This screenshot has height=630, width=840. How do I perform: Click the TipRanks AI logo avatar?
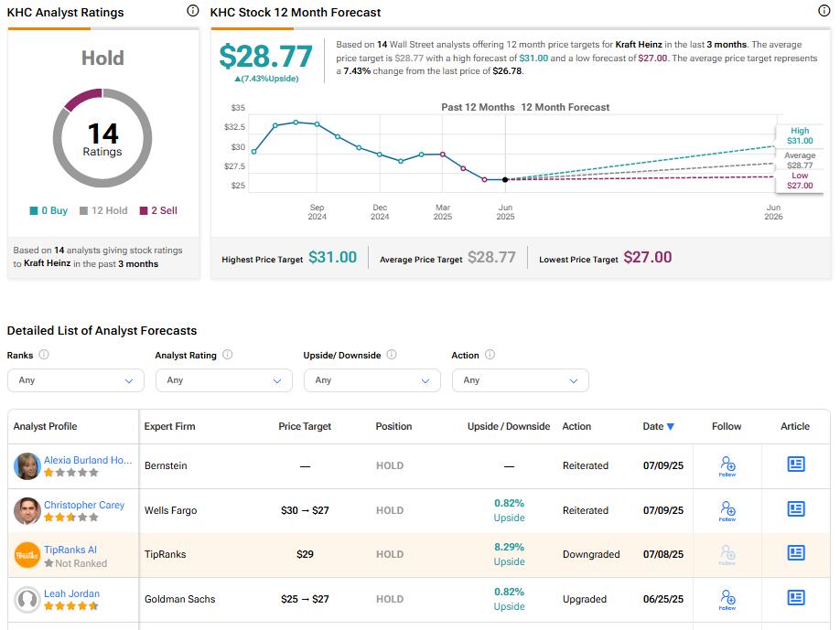(x=27, y=554)
